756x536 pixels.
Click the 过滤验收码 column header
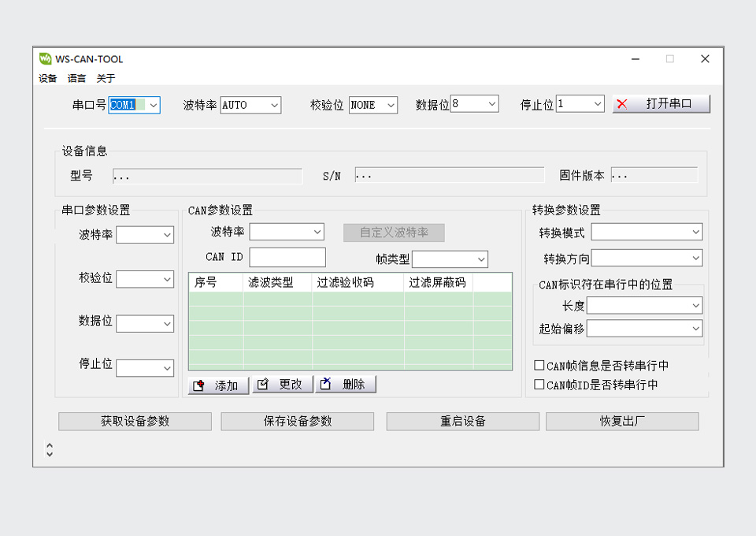(x=358, y=282)
